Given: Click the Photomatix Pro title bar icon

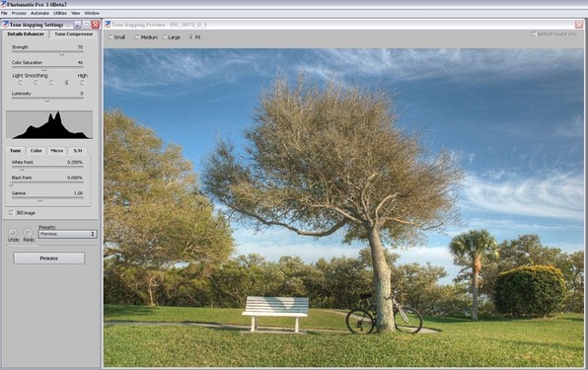Looking at the screenshot, I should [3, 4].
